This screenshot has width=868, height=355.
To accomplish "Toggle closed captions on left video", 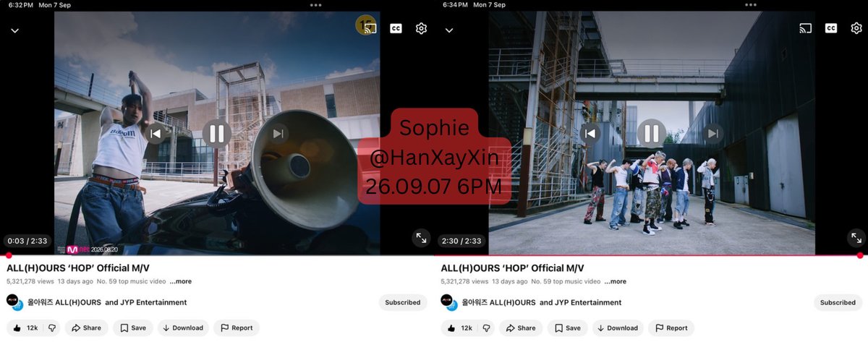I will coord(396,28).
